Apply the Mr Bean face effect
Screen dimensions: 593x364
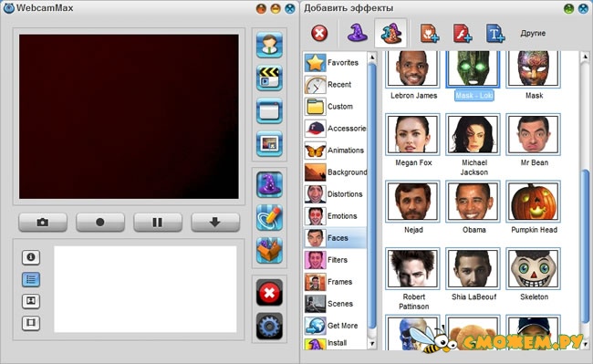(x=534, y=135)
